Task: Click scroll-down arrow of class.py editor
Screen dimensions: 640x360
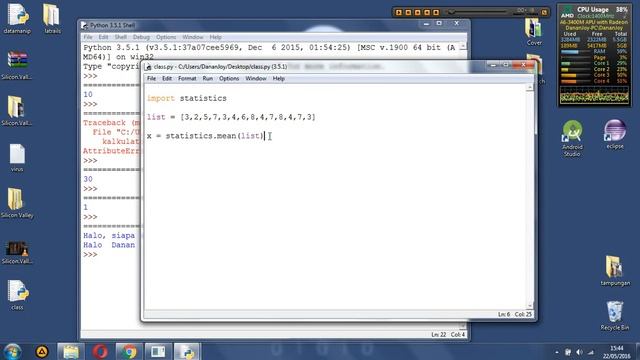Action: (x=530, y=305)
